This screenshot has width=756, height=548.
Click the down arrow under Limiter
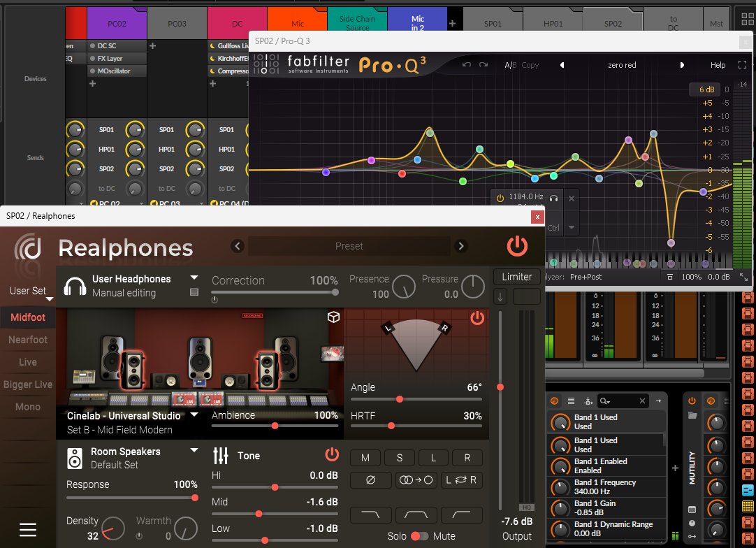[500, 297]
